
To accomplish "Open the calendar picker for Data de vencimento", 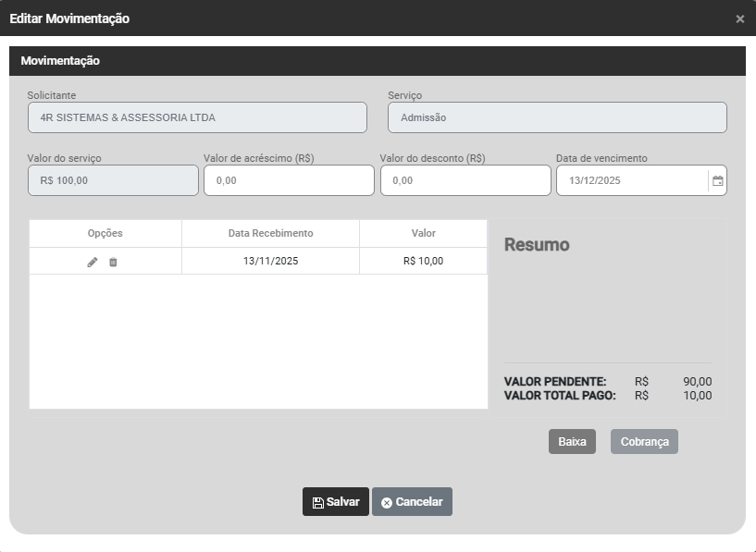I will (x=717, y=180).
